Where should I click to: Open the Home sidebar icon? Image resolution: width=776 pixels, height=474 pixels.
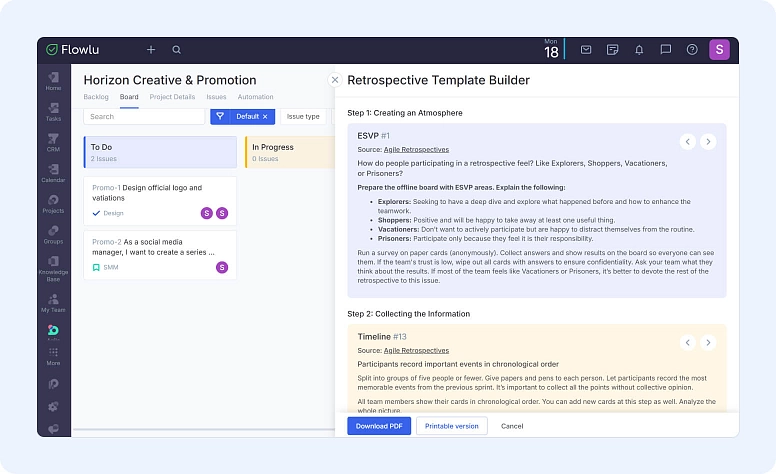pos(53,80)
